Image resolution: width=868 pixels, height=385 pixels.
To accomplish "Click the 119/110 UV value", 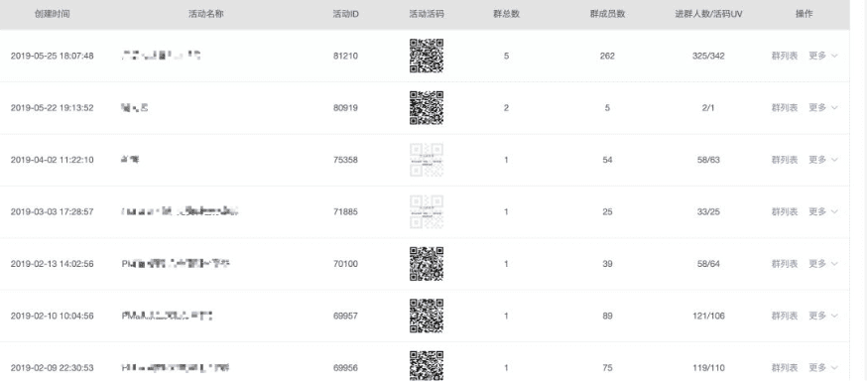I will pos(708,368).
